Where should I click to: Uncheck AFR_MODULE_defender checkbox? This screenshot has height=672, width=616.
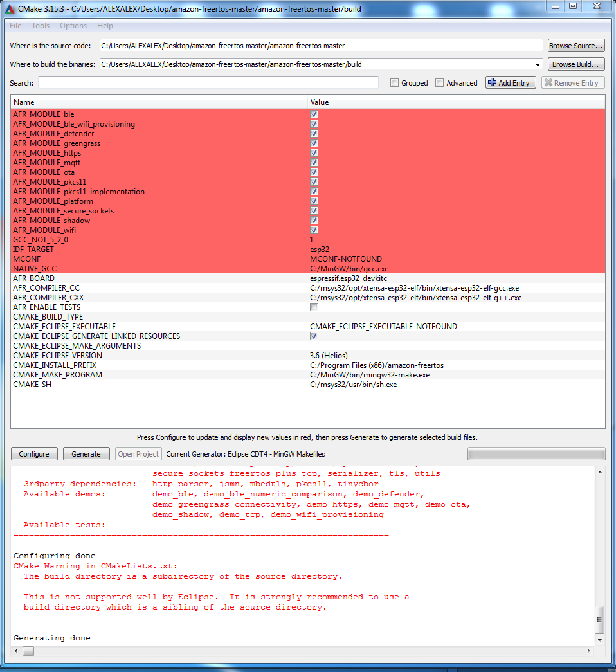(314, 134)
